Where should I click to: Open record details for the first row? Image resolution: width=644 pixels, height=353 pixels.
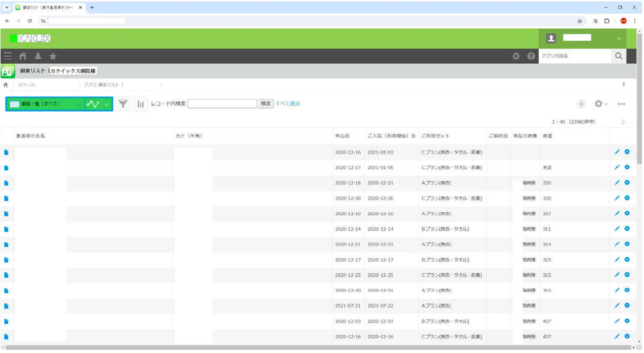(6, 152)
